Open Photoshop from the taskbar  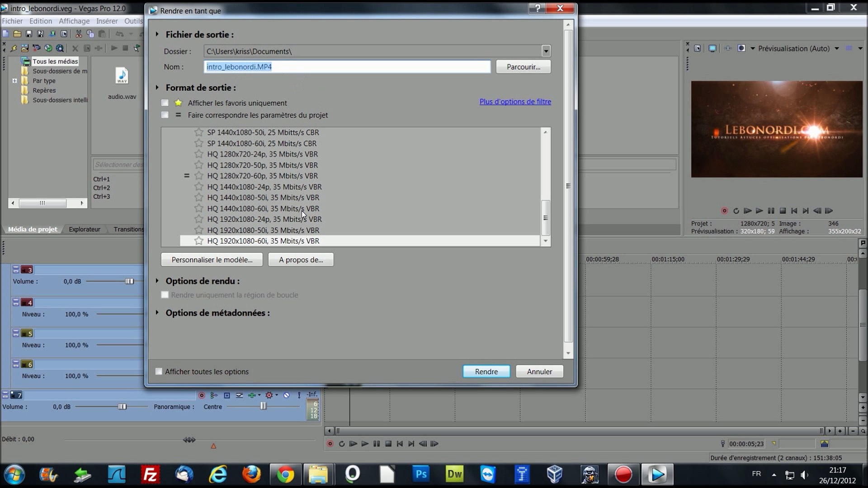pos(420,474)
